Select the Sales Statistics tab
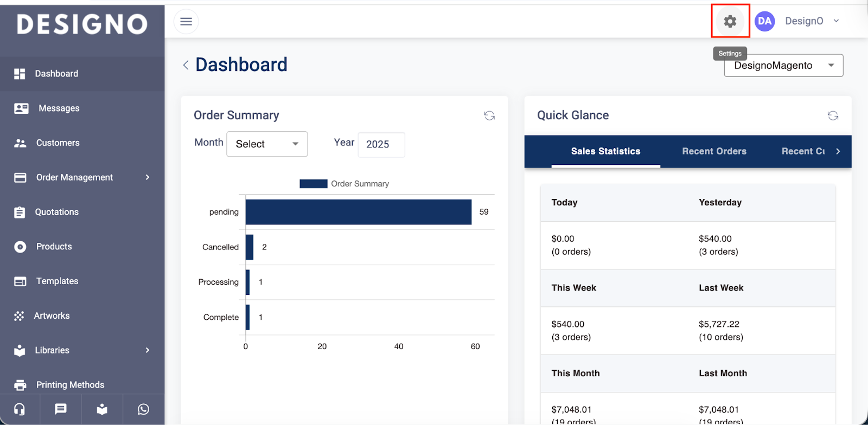This screenshot has height=425, width=868. (x=605, y=151)
